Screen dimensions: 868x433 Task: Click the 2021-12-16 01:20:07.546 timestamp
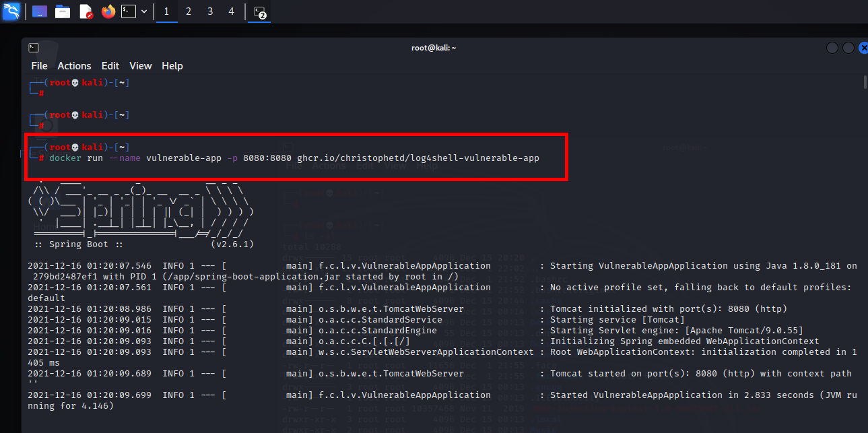click(x=90, y=266)
